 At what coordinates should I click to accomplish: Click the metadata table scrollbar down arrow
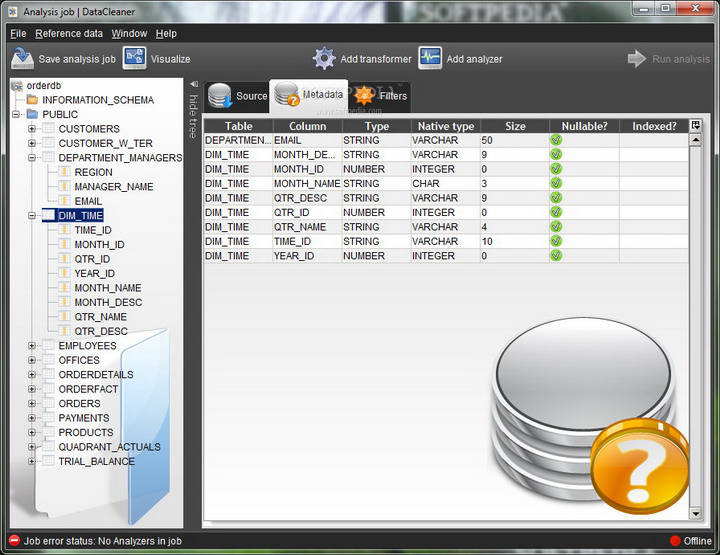tap(695, 514)
